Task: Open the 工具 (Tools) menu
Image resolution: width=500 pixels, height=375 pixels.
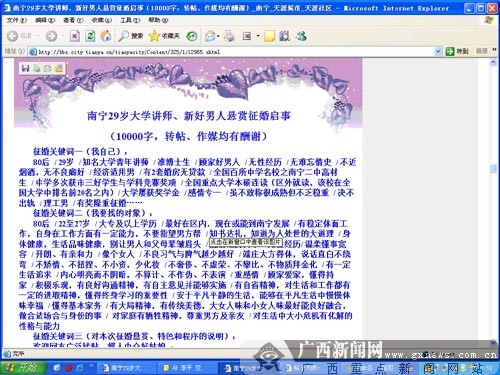Action: tap(130, 20)
